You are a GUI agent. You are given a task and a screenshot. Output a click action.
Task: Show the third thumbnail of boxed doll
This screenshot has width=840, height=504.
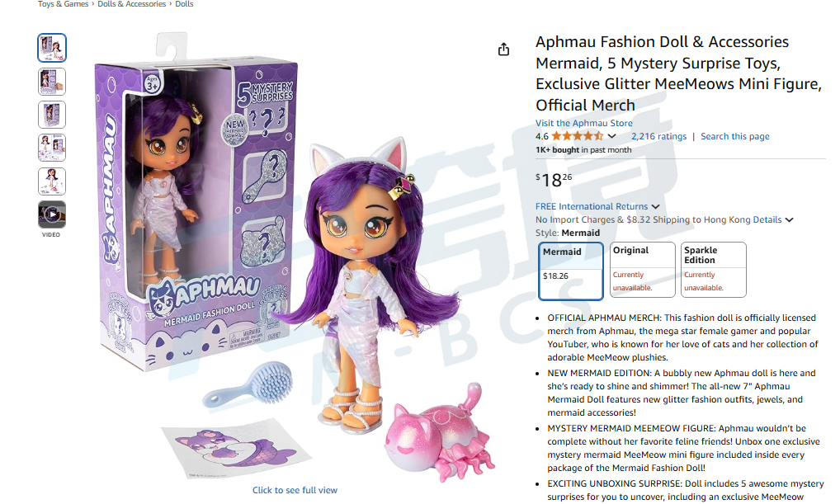point(52,115)
